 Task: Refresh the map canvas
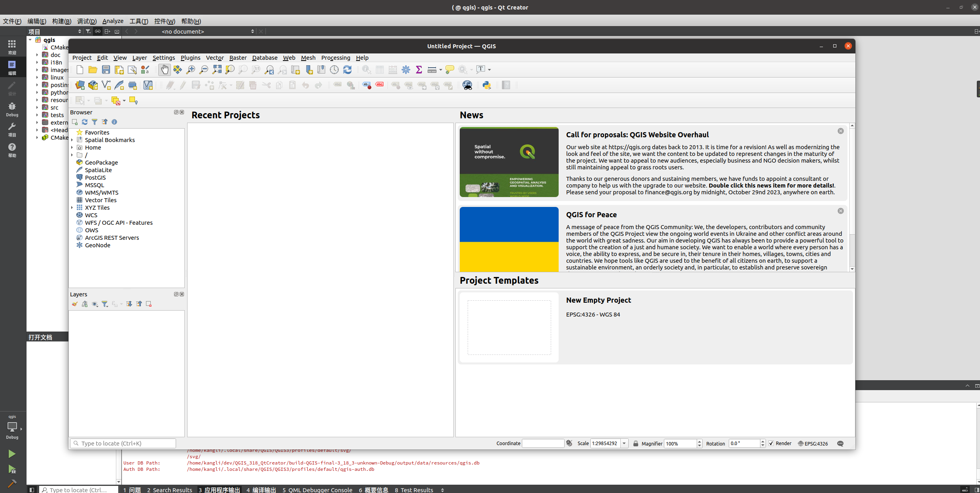(347, 70)
